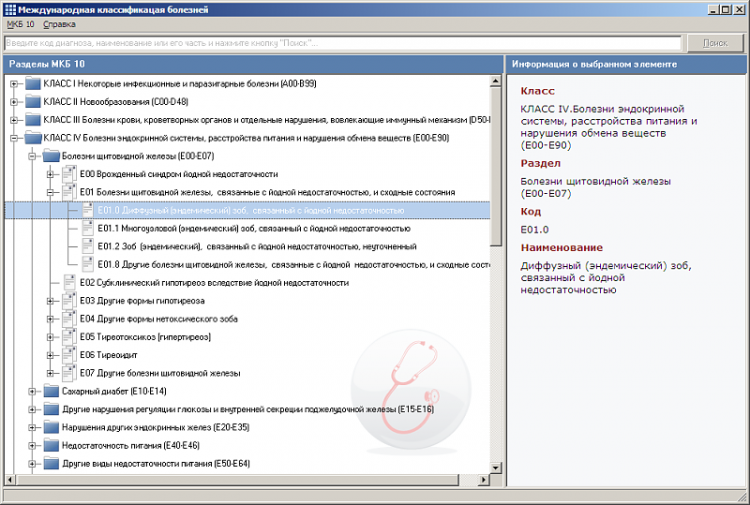Select highlighted E01.0 Диффузный зоб row
This screenshot has height=505, width=750.
tap(247, 210)
